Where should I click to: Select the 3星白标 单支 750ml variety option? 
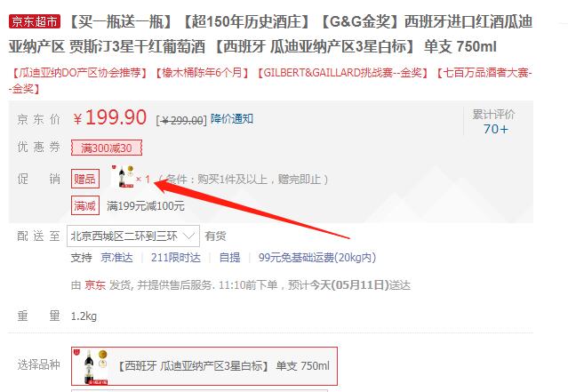204,366
